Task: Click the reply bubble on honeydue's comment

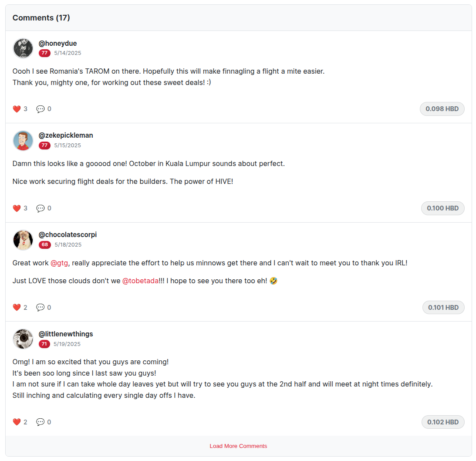Action: pyautogui.click(x=41, y=109)
